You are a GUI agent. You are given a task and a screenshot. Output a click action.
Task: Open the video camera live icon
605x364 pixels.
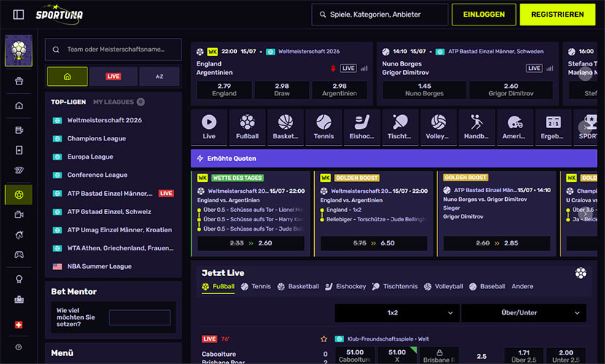pyautogui.click(x=19, y=215)
